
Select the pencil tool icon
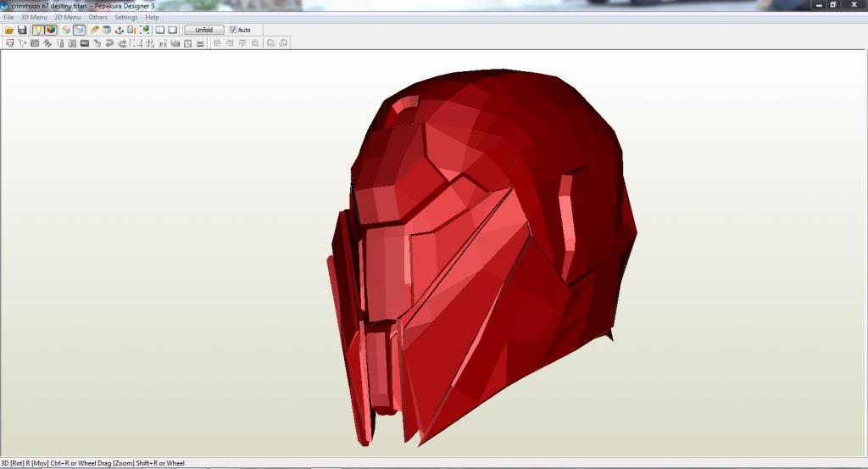(95, 30)
